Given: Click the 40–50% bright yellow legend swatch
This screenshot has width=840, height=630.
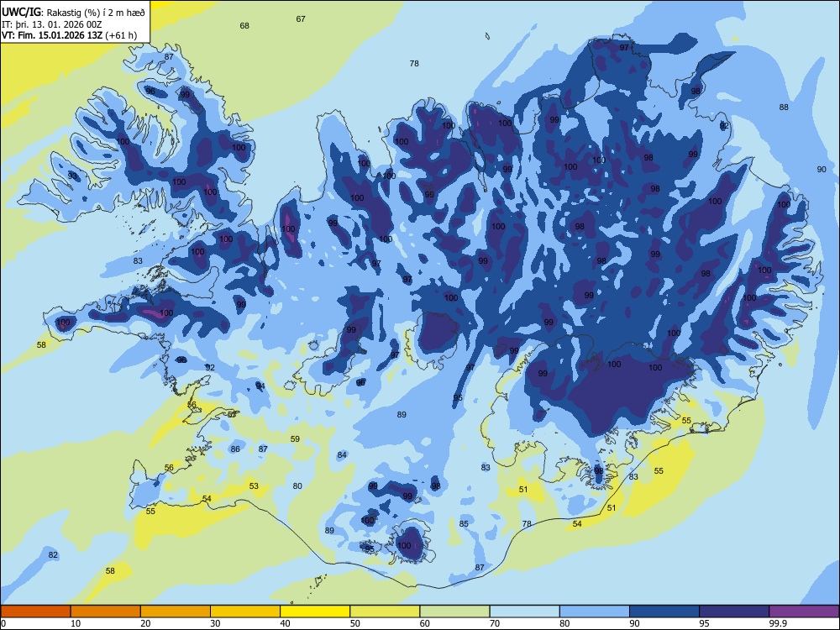Looking at the screenshot, I should point(315,612).
